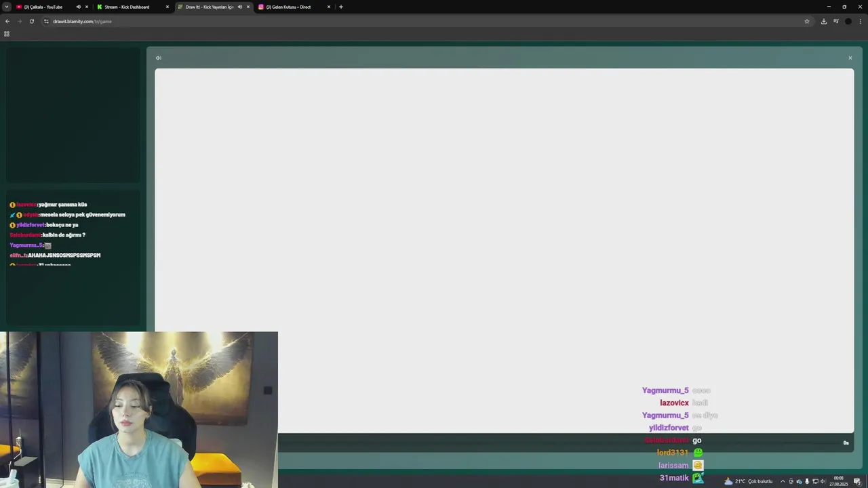Open clock showing 27.08.2025

coord(840,481)
